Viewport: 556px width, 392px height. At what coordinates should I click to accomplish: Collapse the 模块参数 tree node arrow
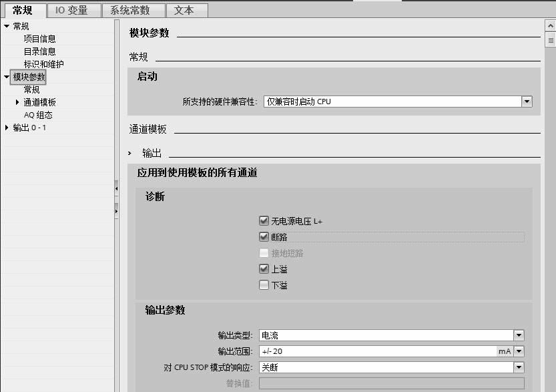(x=7, y=77)
